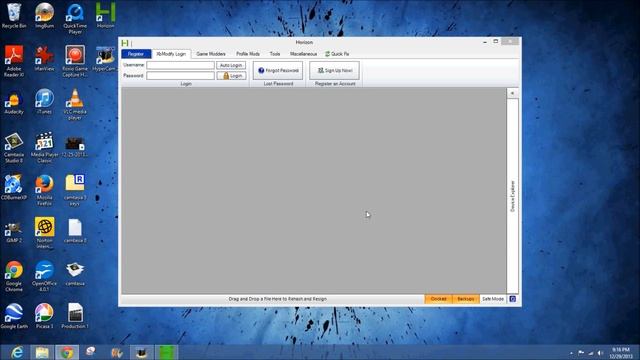640x360 pixels.
Task: Select the Production 1 desktop icon
Action: click(75, 316)
